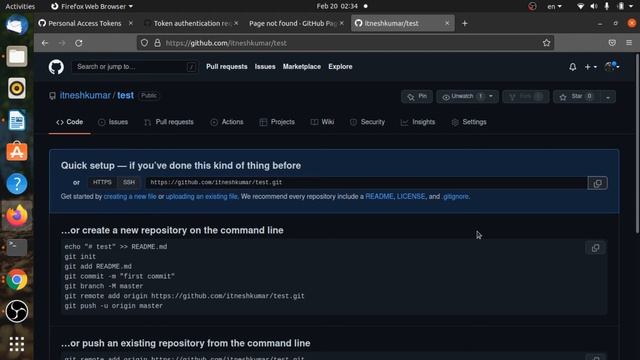Copy the repository clone URL
This screenshot has width=640, height=360.
click(x=597, y=183)
